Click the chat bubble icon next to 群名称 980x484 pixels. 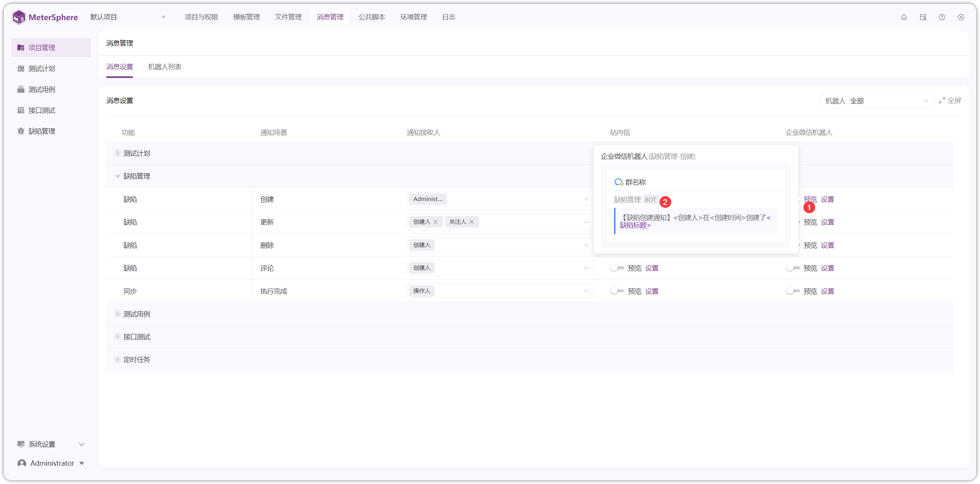[x=619, y=182]
